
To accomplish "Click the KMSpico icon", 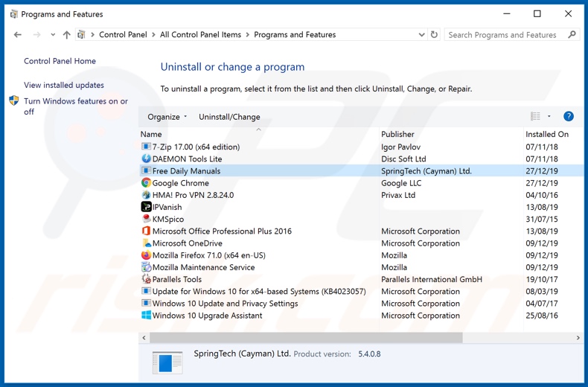I will pos(146,219).
